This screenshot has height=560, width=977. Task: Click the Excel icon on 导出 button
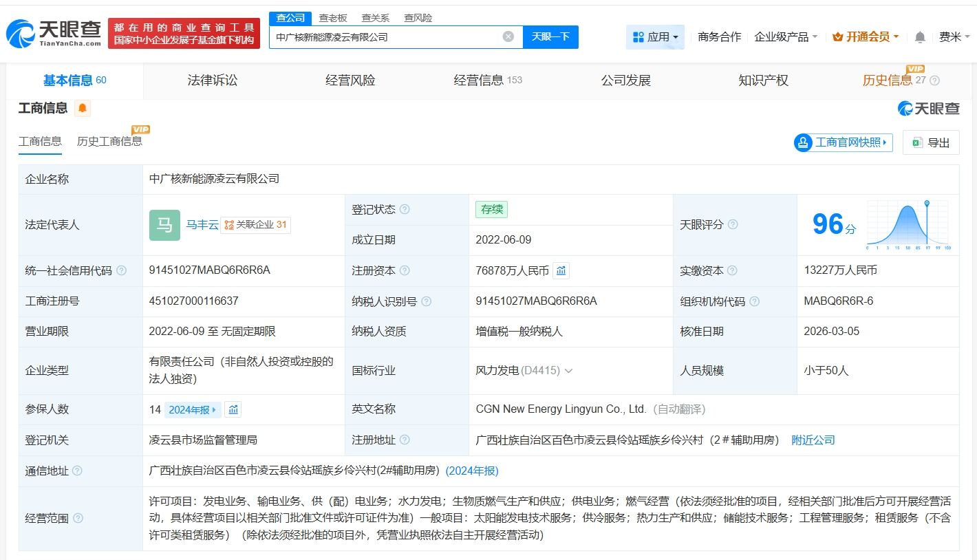916,142
